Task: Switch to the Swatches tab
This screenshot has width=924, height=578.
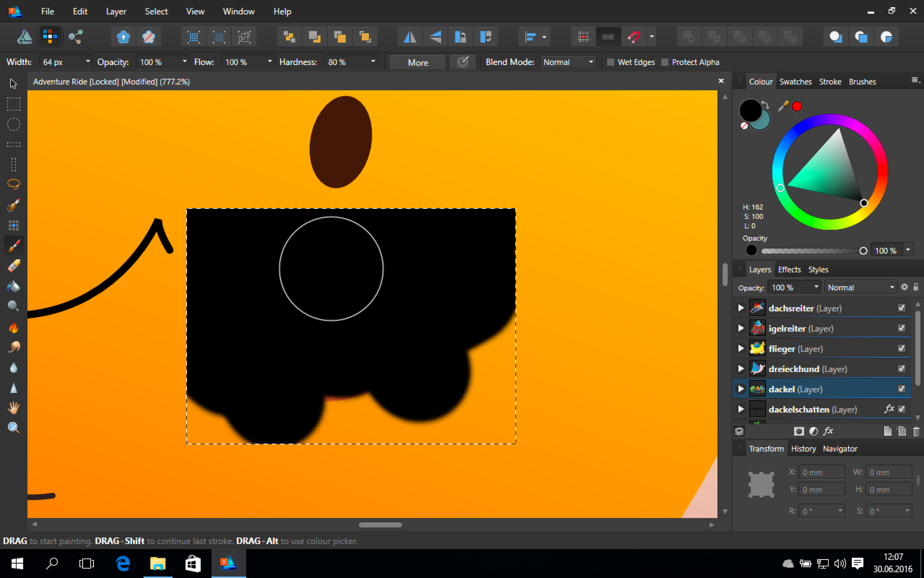Action: tap(795, 82)
